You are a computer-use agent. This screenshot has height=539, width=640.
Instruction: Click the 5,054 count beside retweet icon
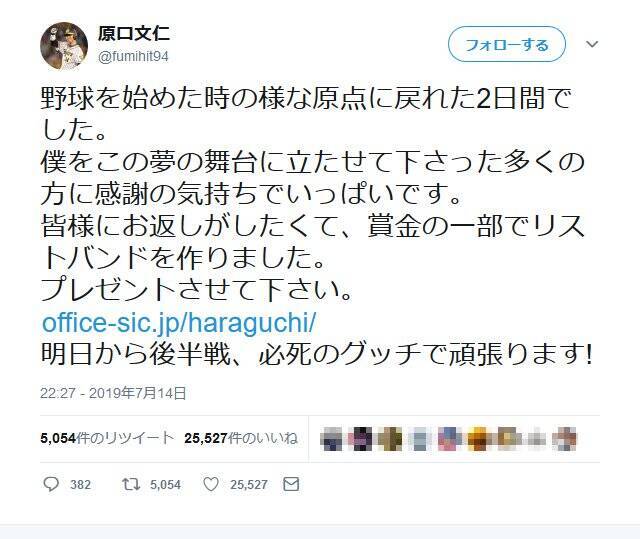pos(165,485)
